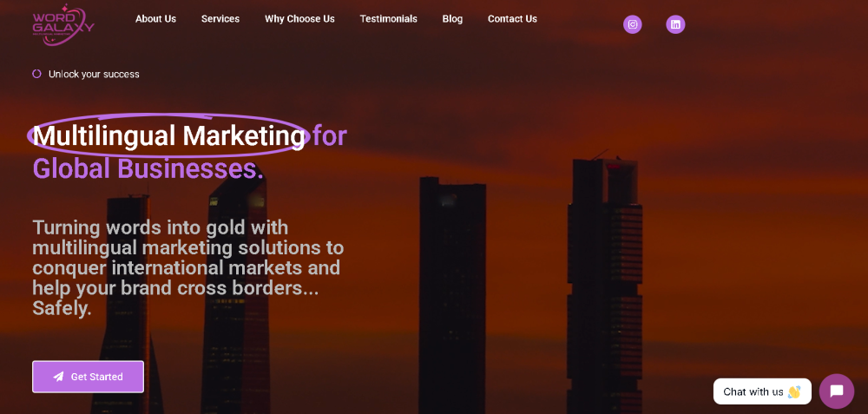Screen dimensions: 868x414
Task: Click the circle bullet beside Unlock your success
Action: coord(36,74)
